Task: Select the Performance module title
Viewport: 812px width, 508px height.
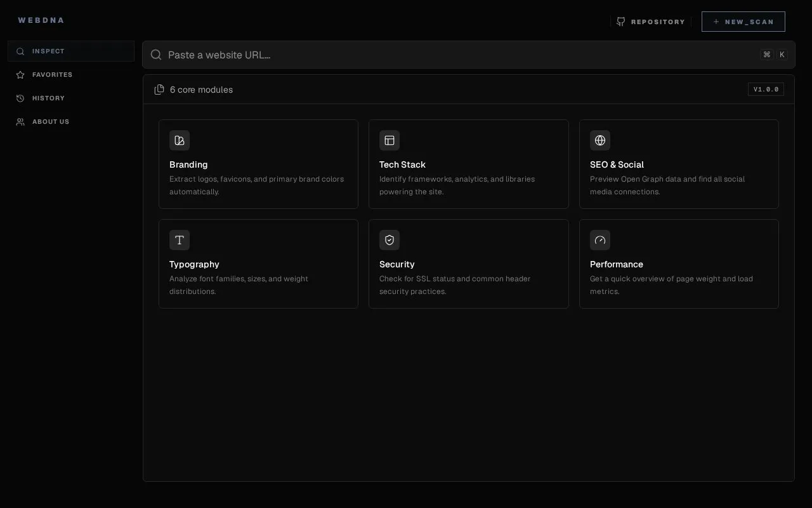Action: coord(617,264)
